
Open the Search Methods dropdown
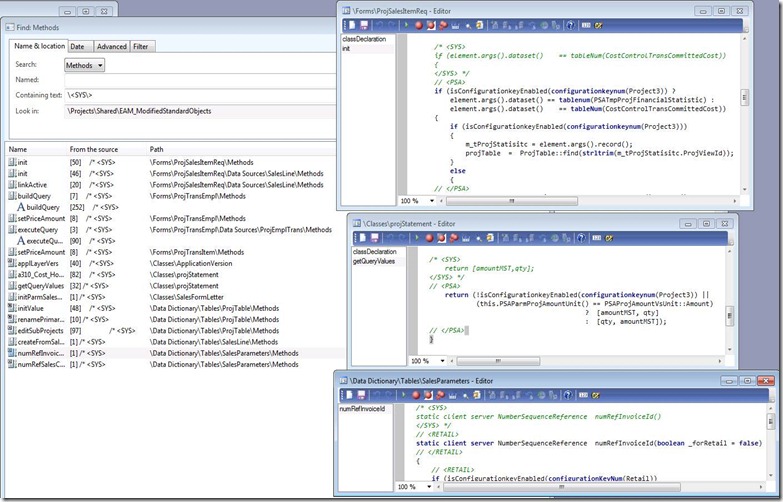pyautogui.click(x=85, y=65)
